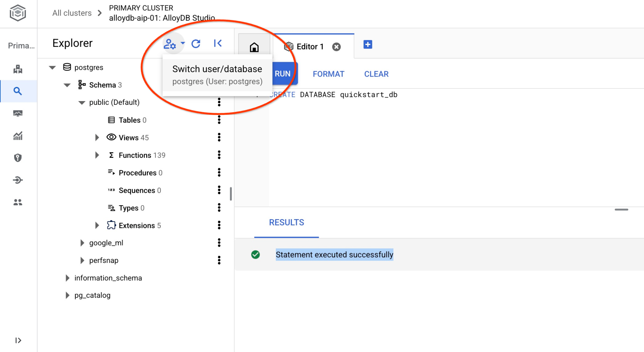This screenshot has height=352, width=644.
Task: Select the AlloyDB Studio search icon in sidebar
Action: point(18,91)
